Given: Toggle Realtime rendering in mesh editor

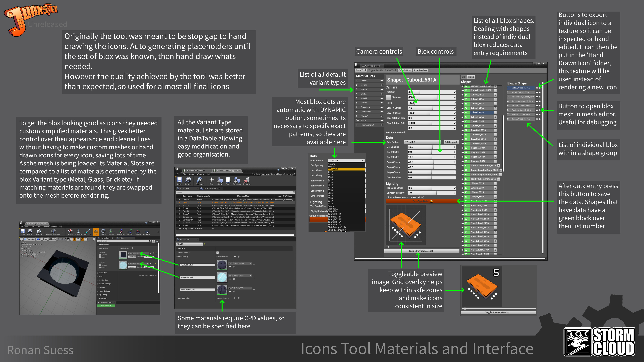Looking at the screenshot, I should (39, 232).
